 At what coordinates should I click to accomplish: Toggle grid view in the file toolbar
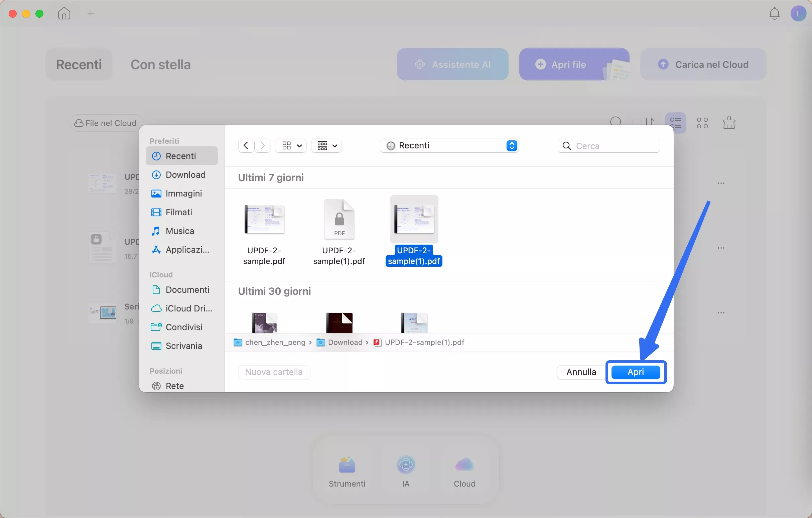click(x=702, y=122)
